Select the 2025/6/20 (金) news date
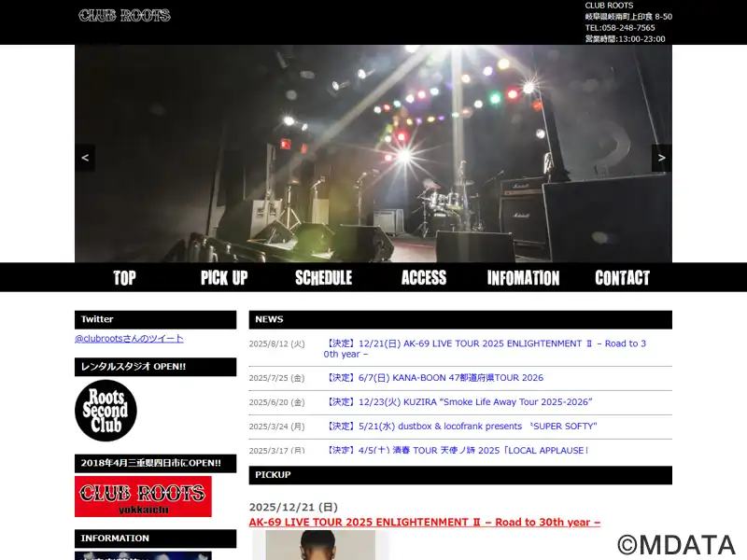 276,402
